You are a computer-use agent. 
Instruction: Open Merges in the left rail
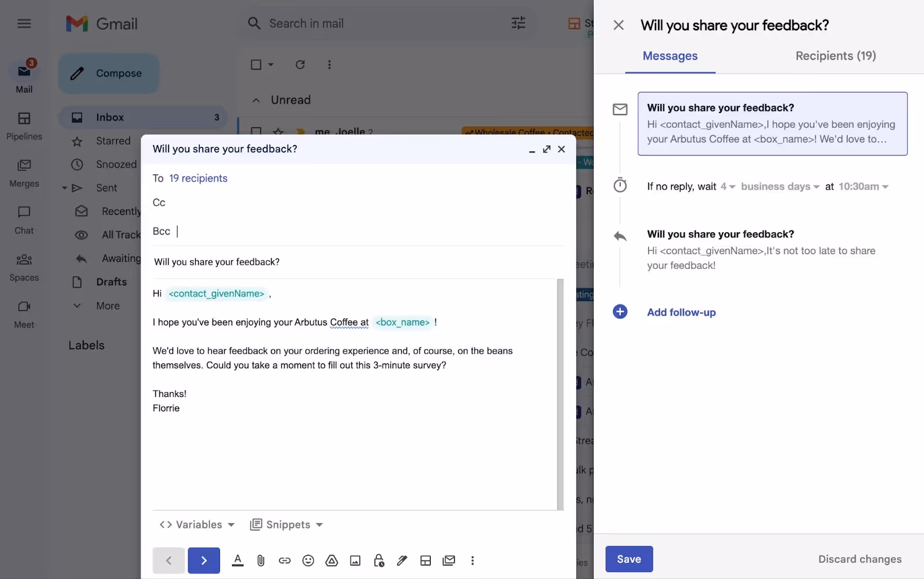pos(24,173)
